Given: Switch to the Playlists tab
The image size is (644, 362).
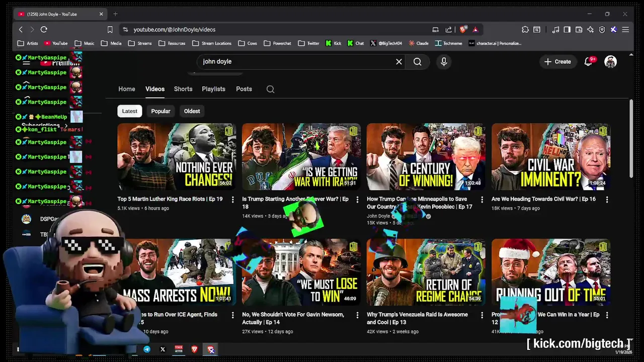Looking at the screenshot, I should 213,89.
